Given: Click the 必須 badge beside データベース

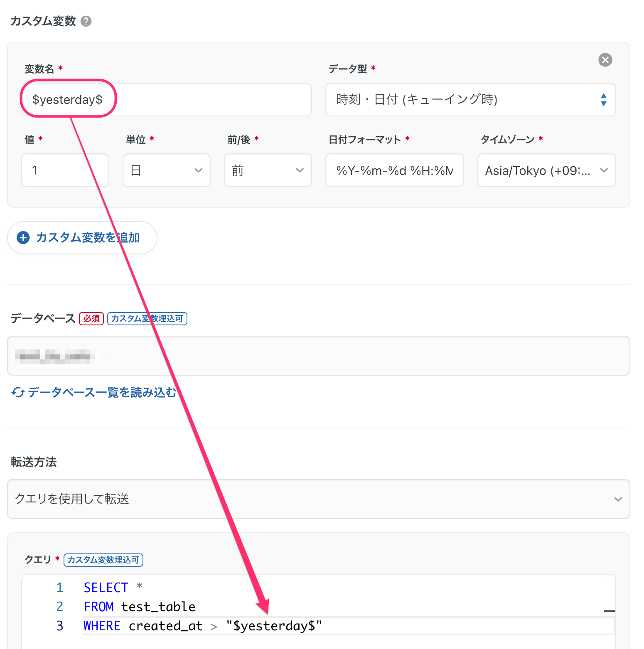Looking at the screenshot, I should pyautogui.click(x=91, y=319).
